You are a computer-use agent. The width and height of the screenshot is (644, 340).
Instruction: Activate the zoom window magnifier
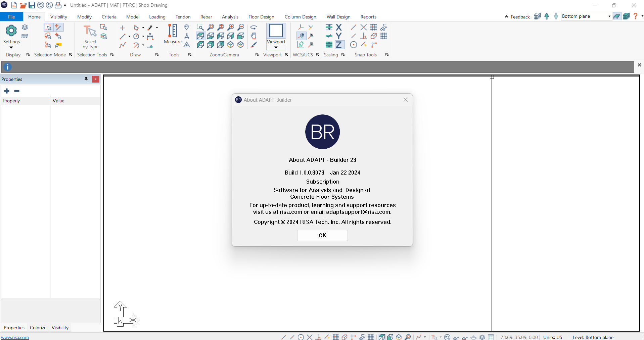[x=200, y=27]
